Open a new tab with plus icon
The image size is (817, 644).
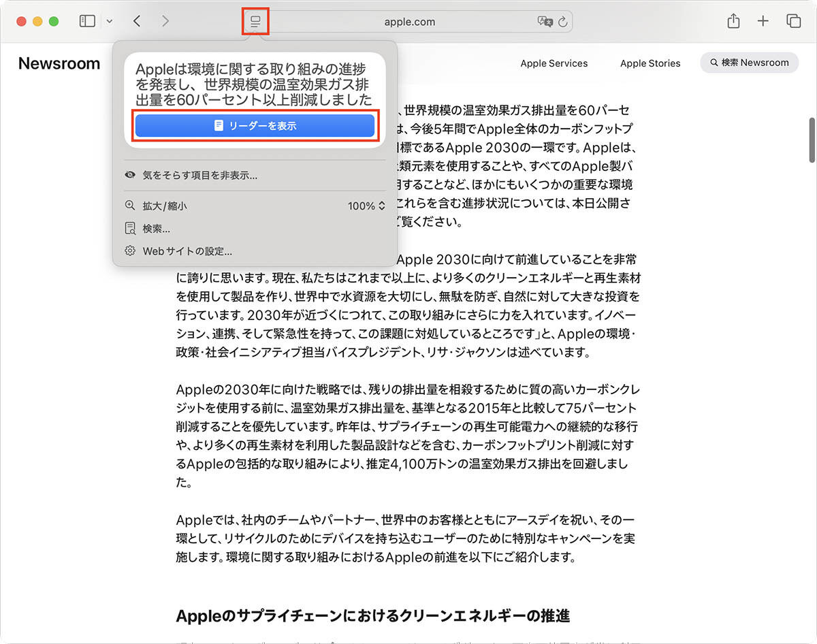763,21
